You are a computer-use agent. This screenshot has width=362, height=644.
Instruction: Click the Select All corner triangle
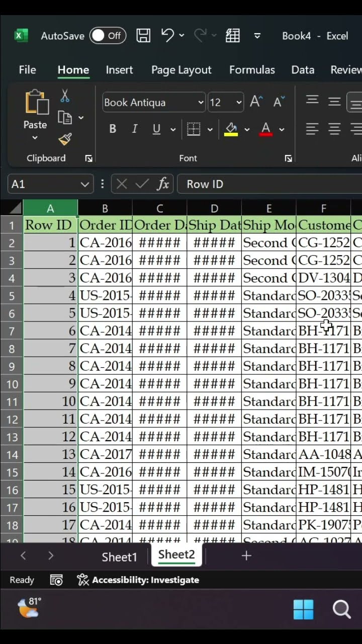point(12,208)
